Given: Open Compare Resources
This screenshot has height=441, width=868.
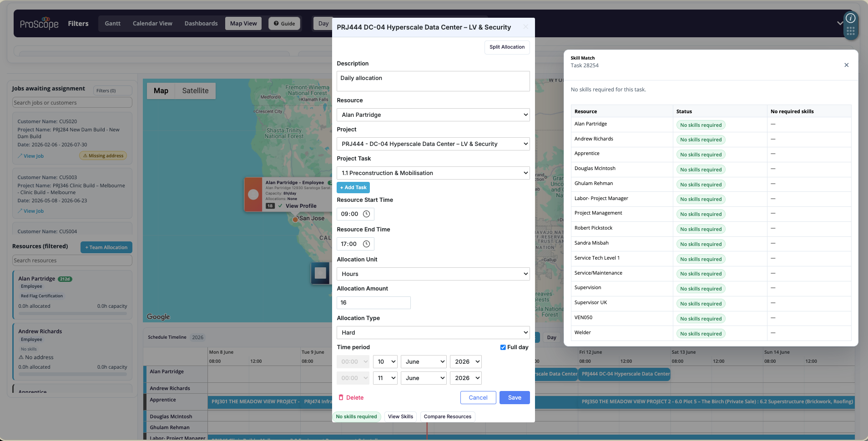Looking at the screenshot, I should [x=448, y=417].
